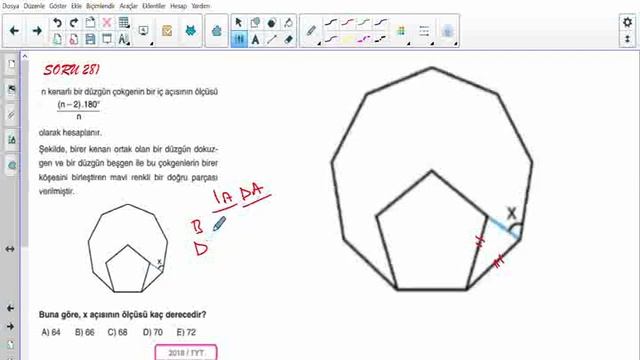Open the Attachments paperclip tab

(11, 115)
